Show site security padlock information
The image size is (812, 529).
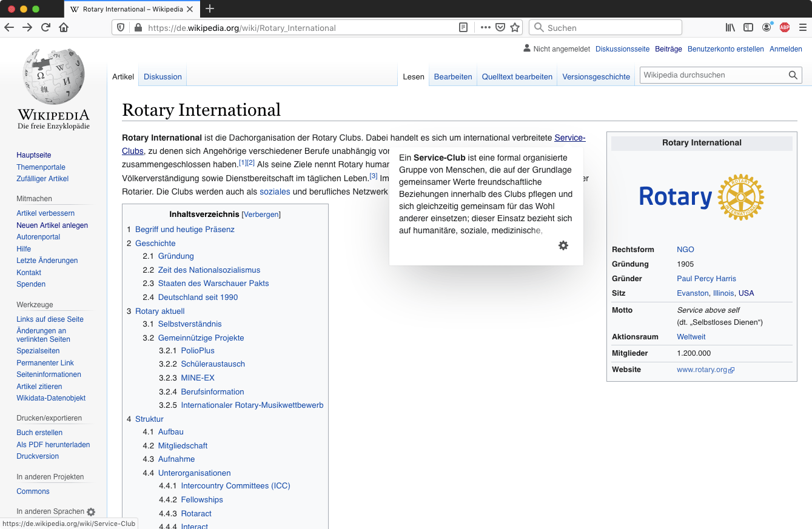tap(138, 27)
